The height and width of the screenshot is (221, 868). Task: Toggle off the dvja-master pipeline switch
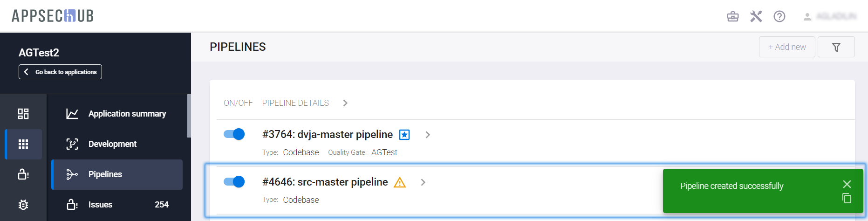coord(234,134)
